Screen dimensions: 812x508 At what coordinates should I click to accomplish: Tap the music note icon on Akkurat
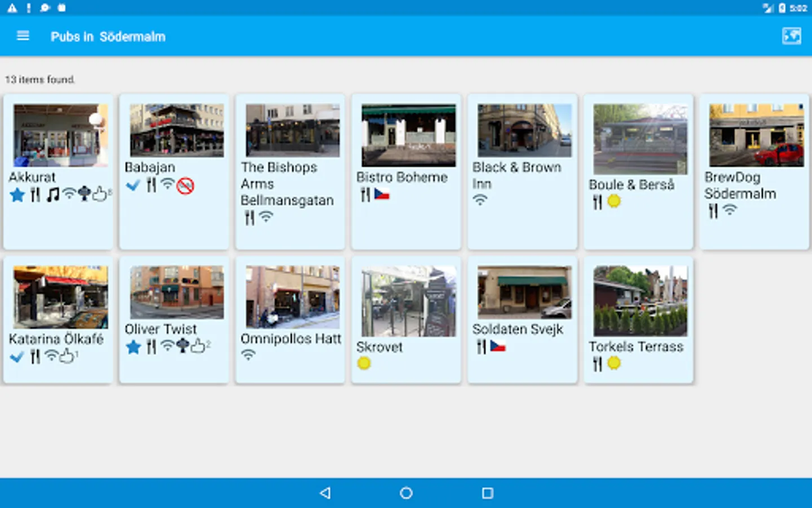pos(52,195)
